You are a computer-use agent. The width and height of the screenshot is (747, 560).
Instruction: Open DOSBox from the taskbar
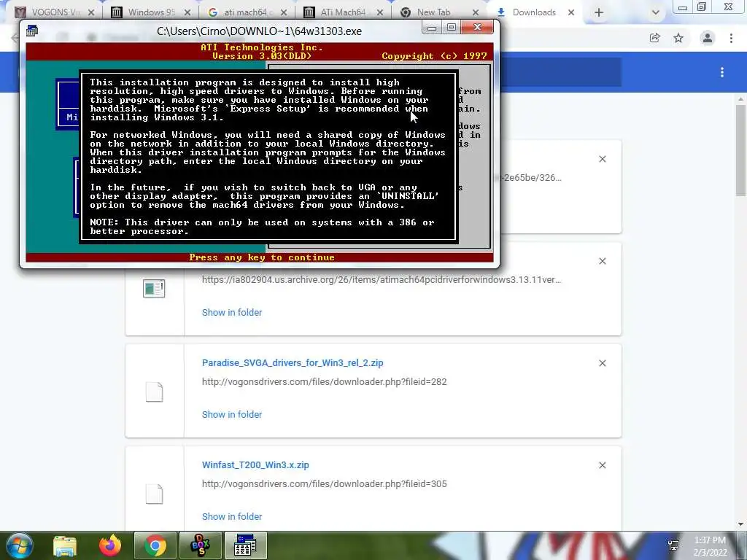click(200, 545)
